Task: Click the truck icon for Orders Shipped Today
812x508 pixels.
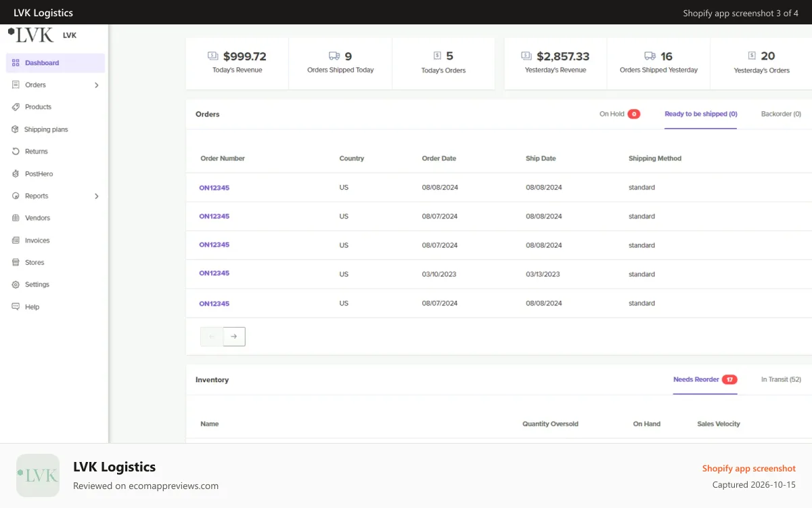Action: 334,56
